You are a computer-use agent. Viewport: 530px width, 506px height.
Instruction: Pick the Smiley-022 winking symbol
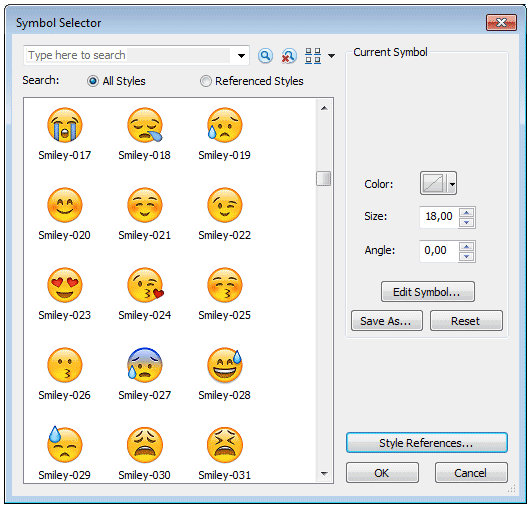pos(225,205)
